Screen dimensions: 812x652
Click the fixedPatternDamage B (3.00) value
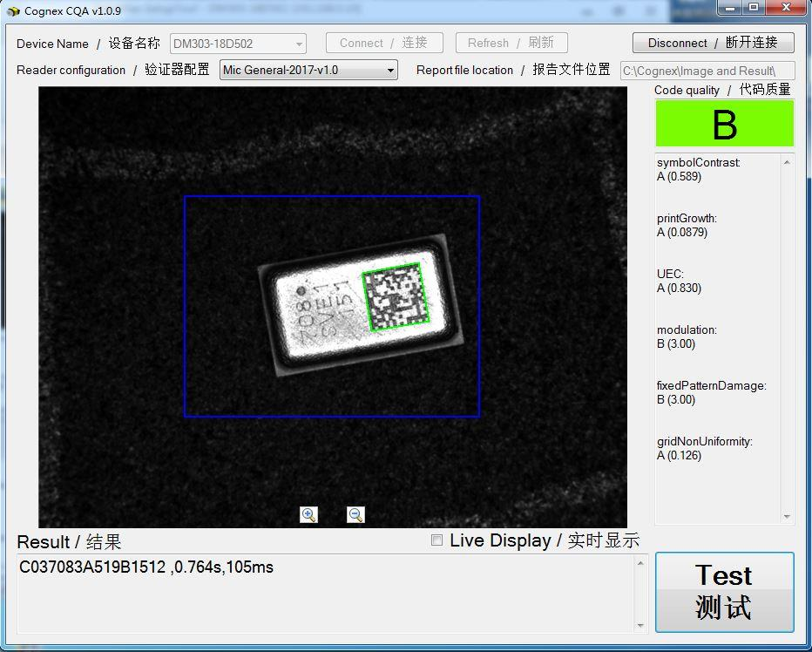coord(676,399)
